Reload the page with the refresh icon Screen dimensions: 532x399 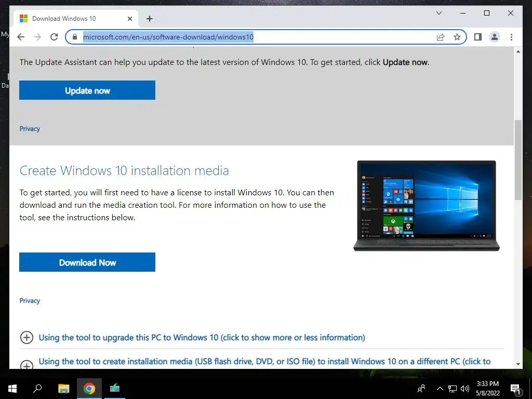(x=54, y=37)
